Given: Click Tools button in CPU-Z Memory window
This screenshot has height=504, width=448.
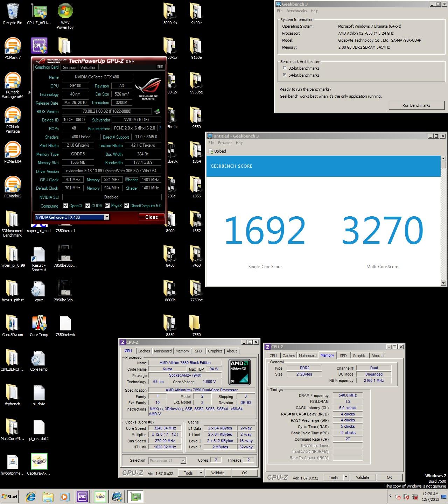Looking at the screenshot, I should pyautogui.click(x=333, y=477).
